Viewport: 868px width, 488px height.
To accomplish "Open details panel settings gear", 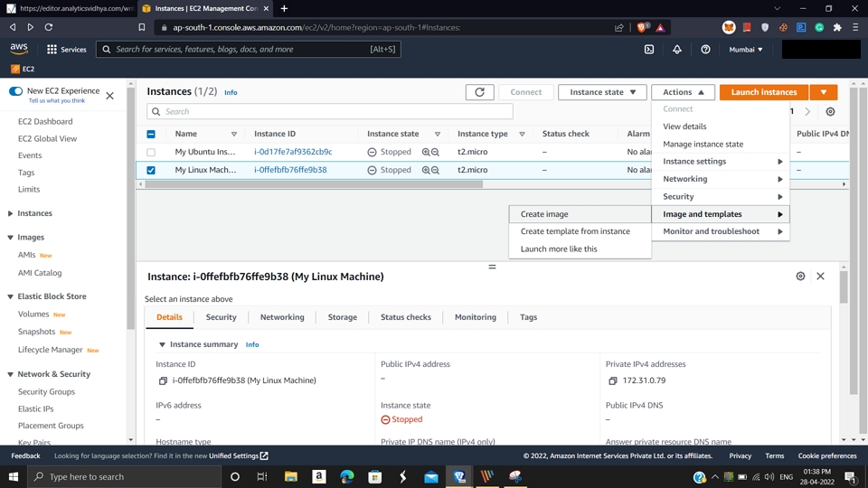I will pyautogui.click(x=800, y=277).
